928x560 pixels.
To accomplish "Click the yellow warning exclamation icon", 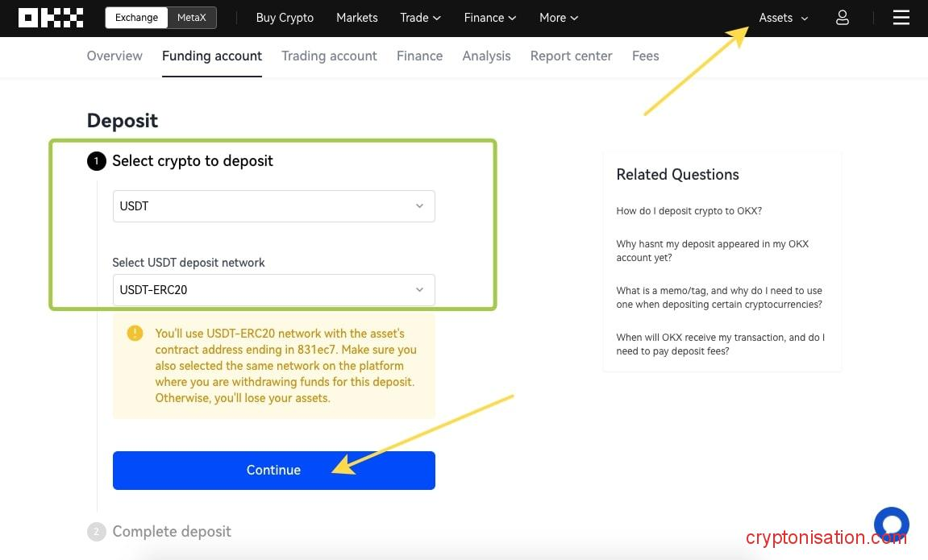I will pyautogui.click(x=135, y=334).
